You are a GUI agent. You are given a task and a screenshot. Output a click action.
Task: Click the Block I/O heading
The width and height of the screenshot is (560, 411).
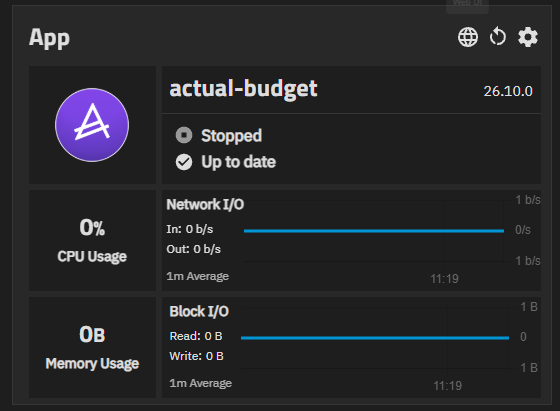click(x=199, y=311)
